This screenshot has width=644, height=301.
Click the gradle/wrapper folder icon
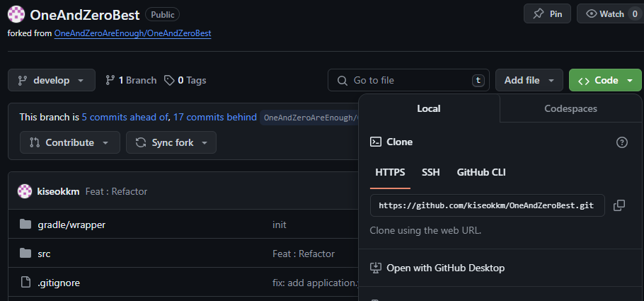[25, 225]
